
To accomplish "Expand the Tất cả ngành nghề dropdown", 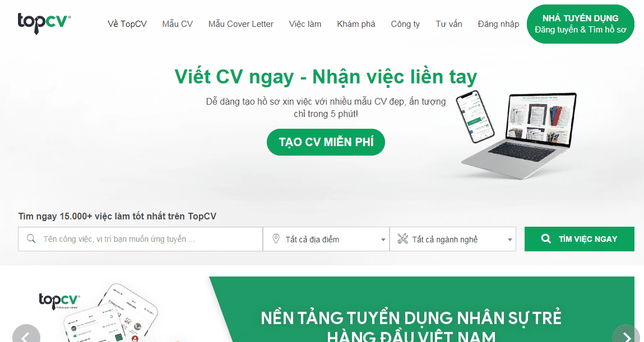I will (453, 239).
